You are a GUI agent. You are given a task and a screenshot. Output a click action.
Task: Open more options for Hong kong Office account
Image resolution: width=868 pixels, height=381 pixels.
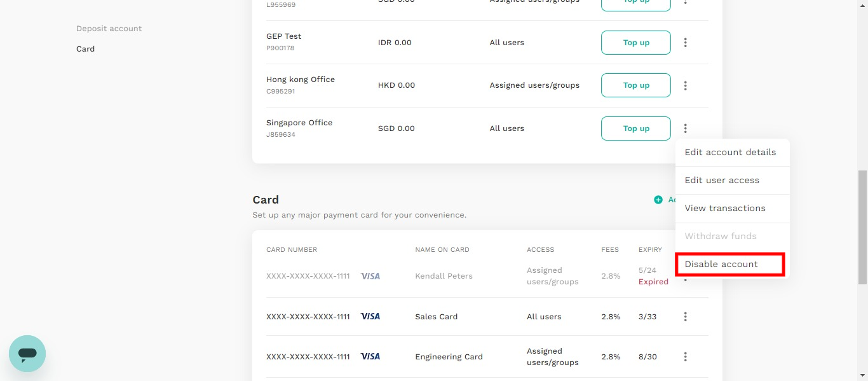pos(685,85)
